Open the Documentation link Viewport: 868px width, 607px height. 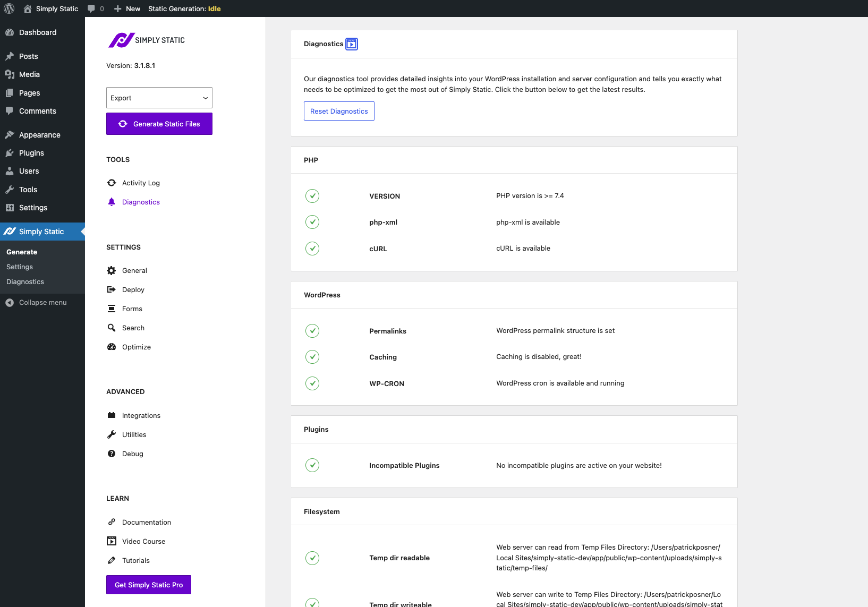click(147, 522)
